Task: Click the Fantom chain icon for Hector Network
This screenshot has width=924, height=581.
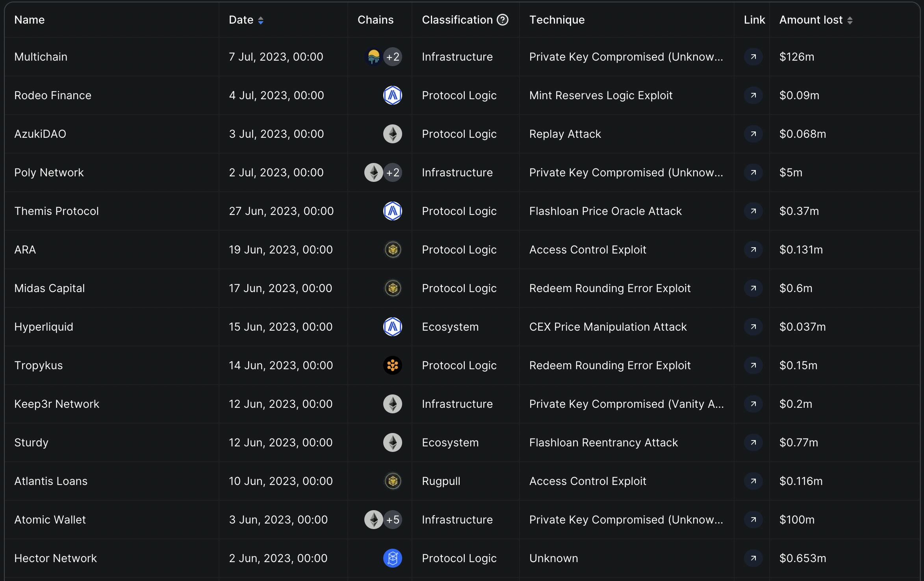Action: point(392,558)
